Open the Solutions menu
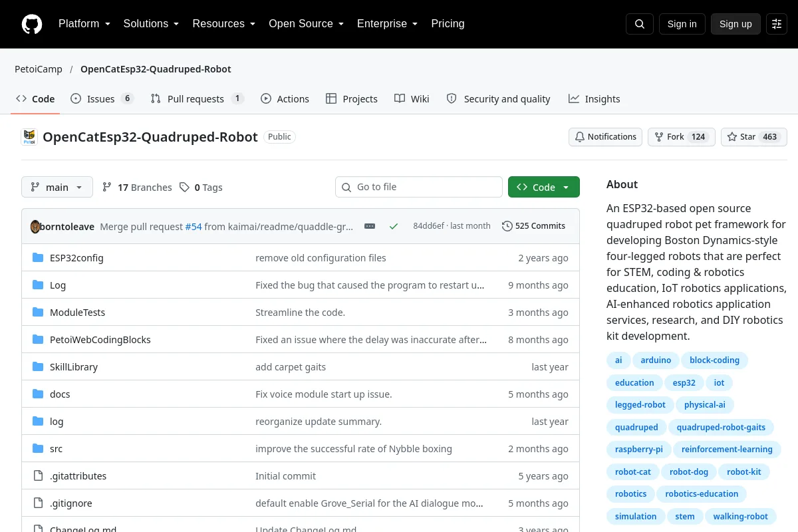The height and width of the screenshot is (532, 798). [x=151, y=24]
